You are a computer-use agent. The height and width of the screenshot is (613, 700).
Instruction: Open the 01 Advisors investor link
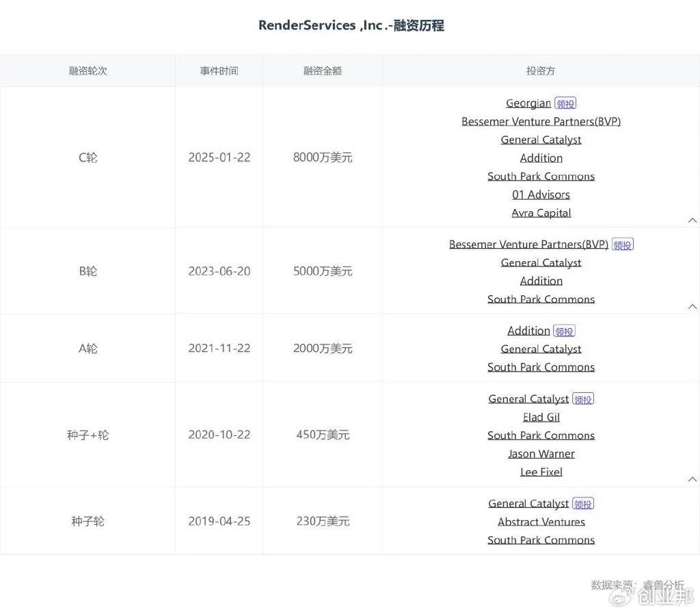(541, 195)
